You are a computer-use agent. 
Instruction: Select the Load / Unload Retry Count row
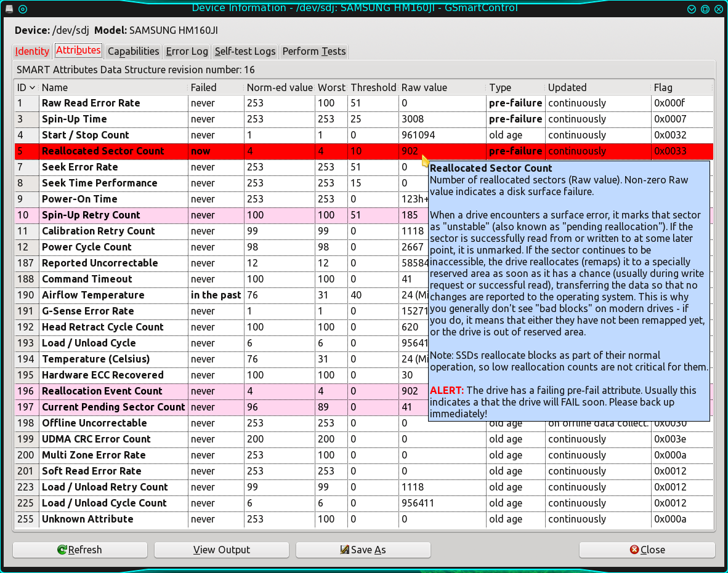point(364,487)
